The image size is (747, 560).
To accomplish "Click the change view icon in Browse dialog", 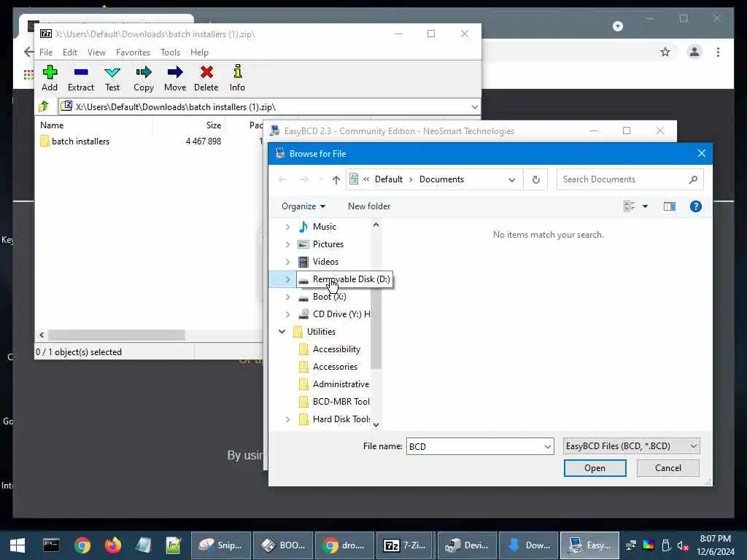I will click(x=630, y=206).
